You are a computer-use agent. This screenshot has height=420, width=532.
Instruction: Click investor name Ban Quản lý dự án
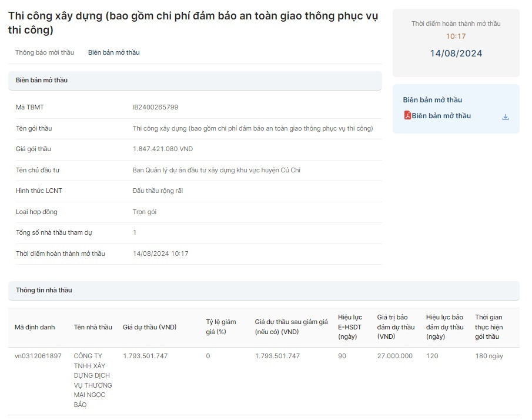(x=216, y=170)
